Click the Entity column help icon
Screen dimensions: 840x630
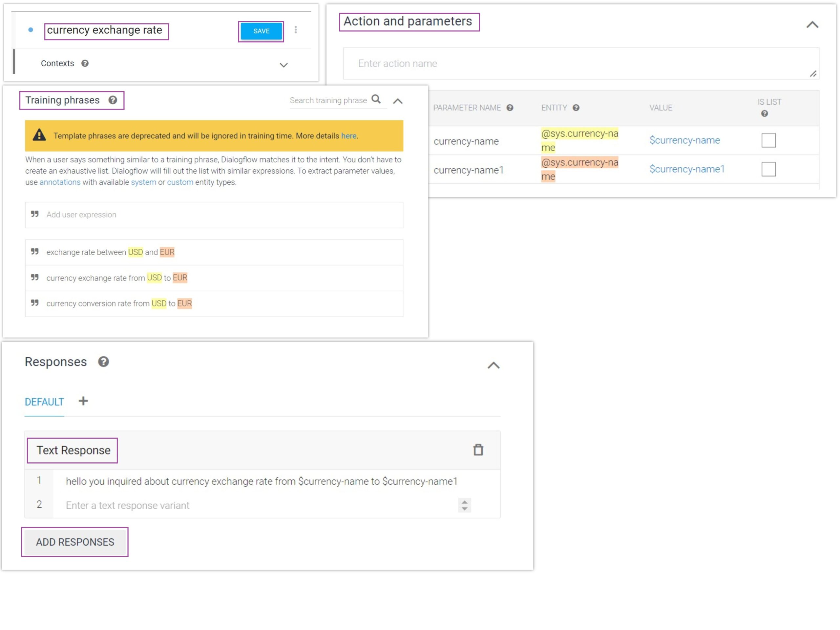pyautogui.click(x=576, y=108)
